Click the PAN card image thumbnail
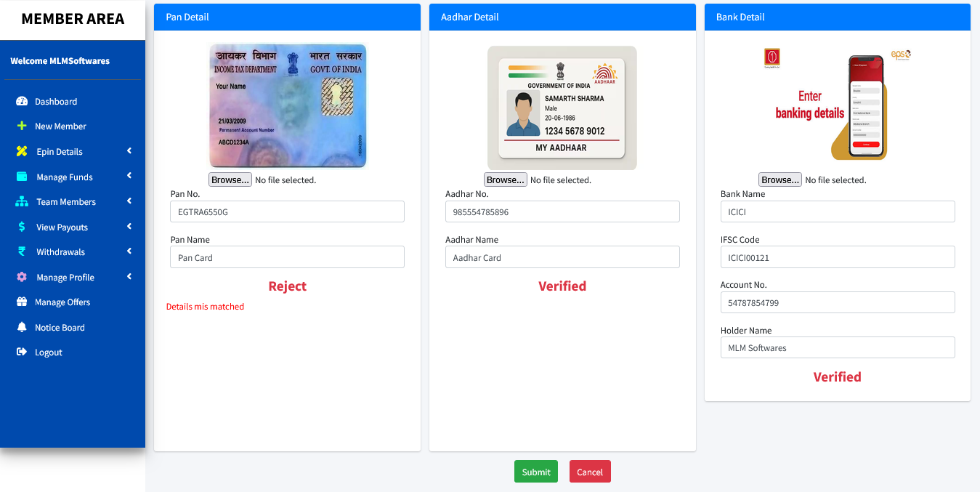 288,105
